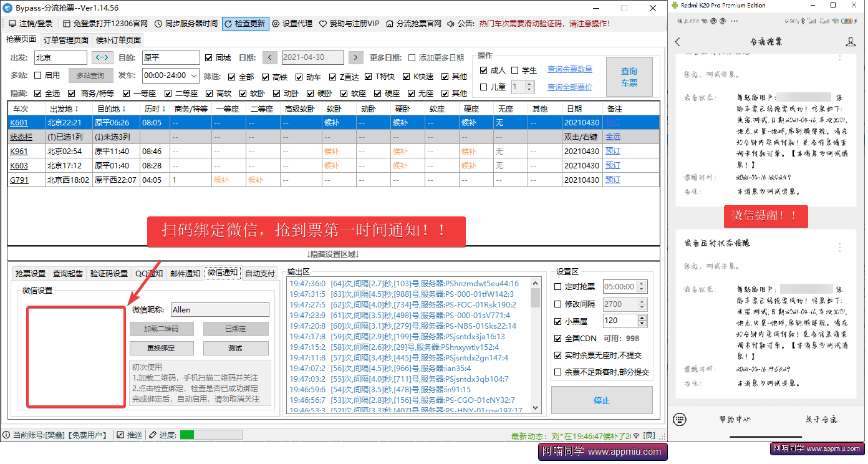Switch to 订单管理页面 tab
The image size is (868, 464).
coord(66,40)
